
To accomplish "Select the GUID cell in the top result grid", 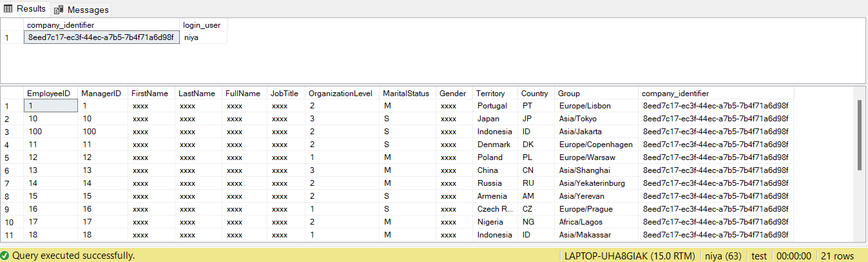I will pos(101,37).
